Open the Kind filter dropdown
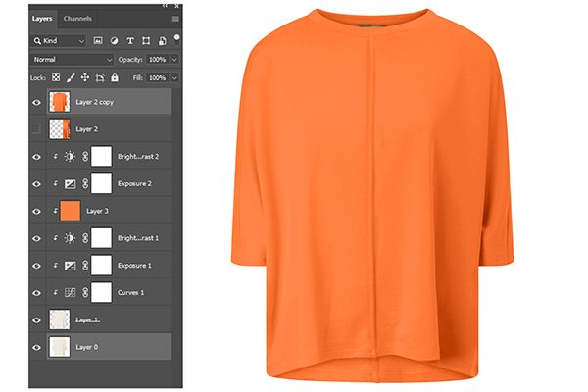The width and height of the screenshot is (588, 392). (x=58, y=41)
